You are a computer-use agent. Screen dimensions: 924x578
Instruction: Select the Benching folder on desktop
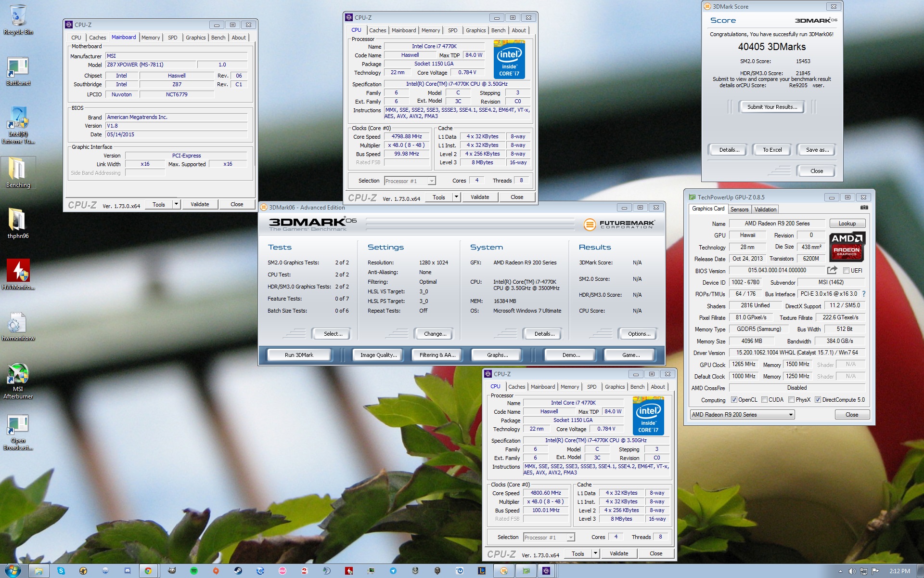tap(18, 172)
